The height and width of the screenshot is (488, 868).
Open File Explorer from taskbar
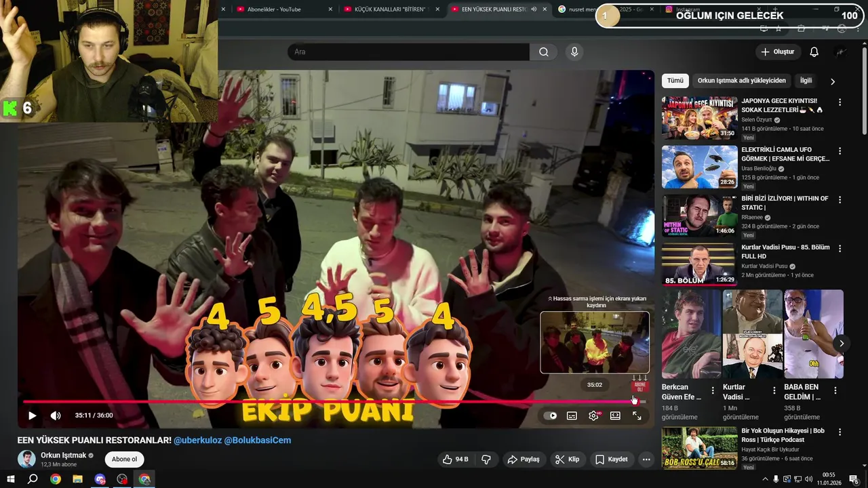coord(77,479)
